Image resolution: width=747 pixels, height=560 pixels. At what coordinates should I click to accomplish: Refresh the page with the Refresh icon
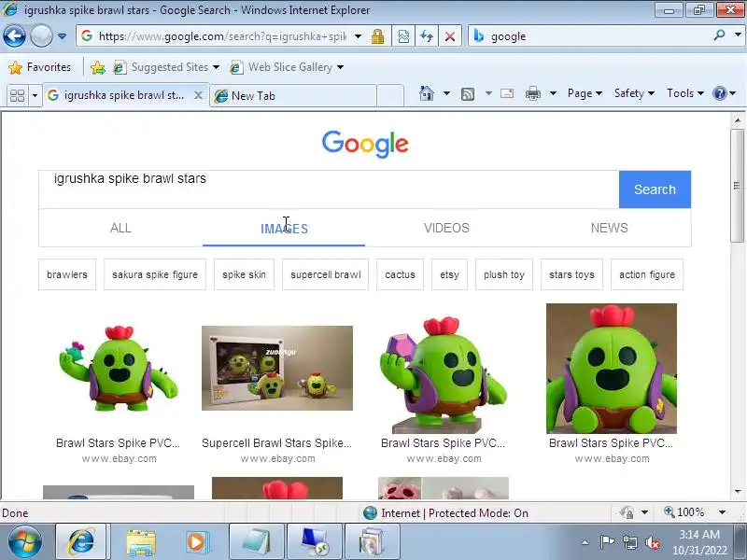(427, 36)
